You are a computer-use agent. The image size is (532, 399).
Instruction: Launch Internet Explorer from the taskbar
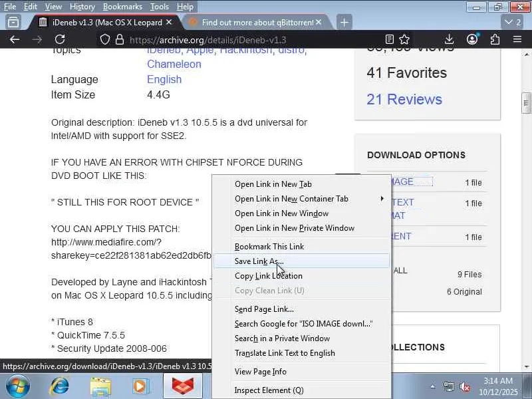tap(59, 386)
